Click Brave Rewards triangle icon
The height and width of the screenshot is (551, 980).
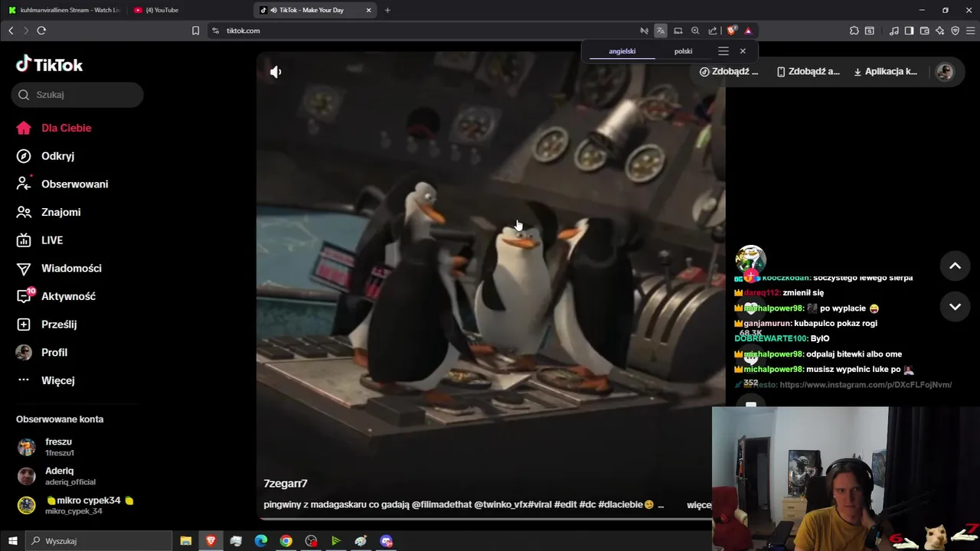coord(748,31)
